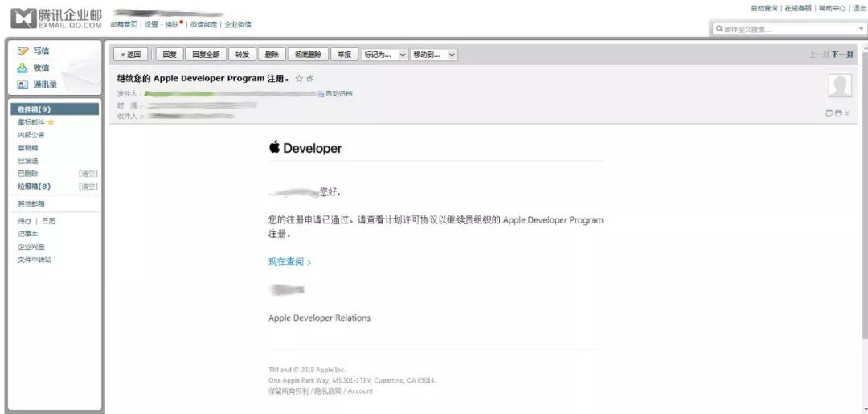Click sender avatar thumbnail
Image resolution: width=868 pixels, height=414 pixels.
[x=840, y=85]
